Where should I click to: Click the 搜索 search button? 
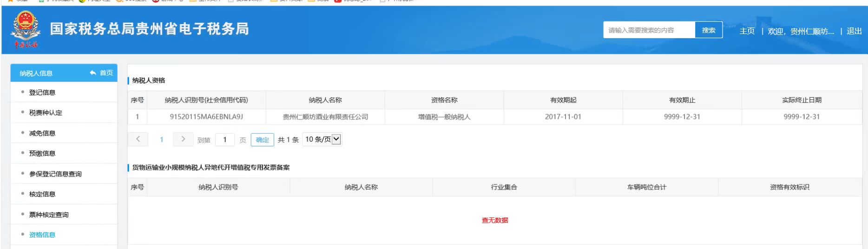tap(708, 30)
